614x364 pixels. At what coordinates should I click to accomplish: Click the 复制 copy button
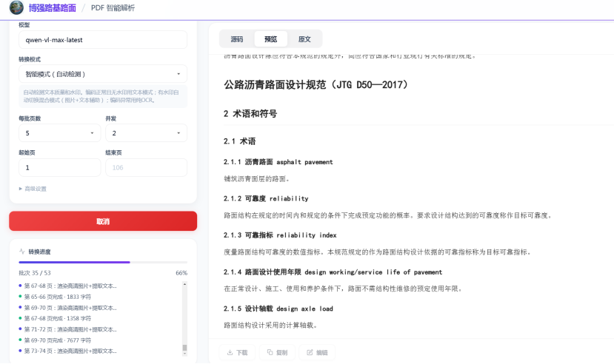(277, 352)
